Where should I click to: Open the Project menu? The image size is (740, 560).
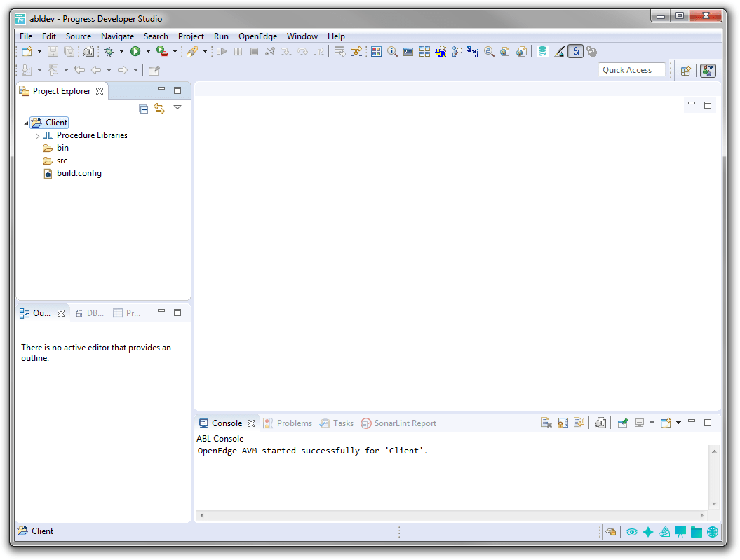[191, 36]
